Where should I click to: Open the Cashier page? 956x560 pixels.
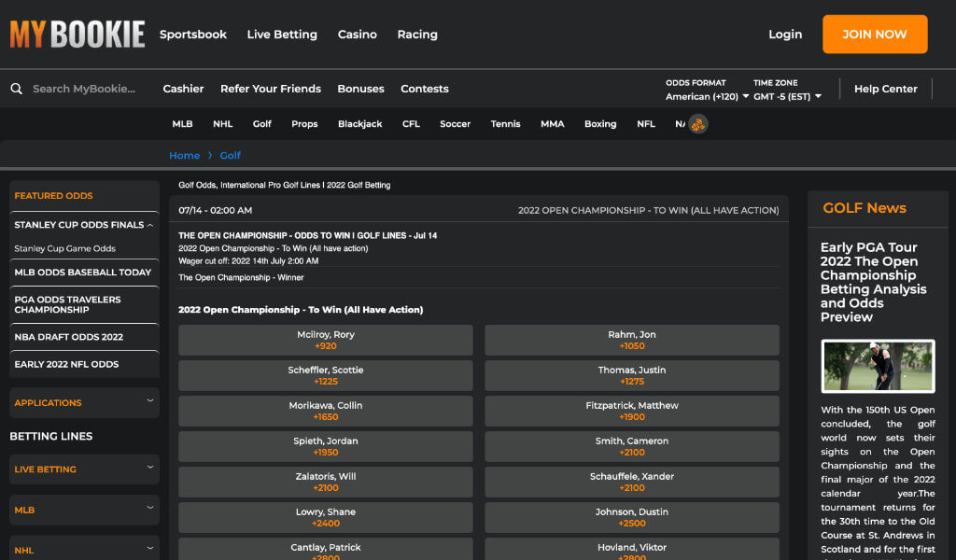(x=184, y=89)
